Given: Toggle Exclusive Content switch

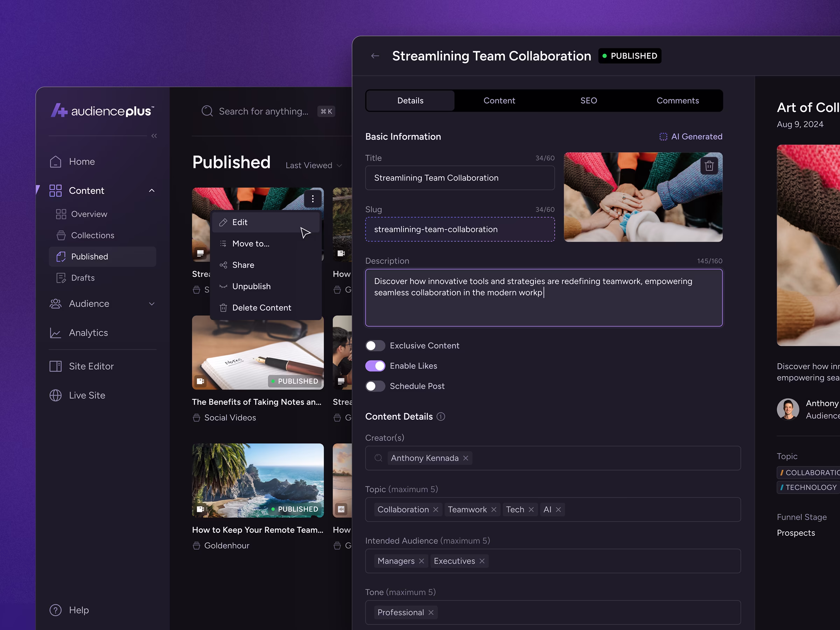Looking at the screenshot, I should click(x=375, y=345).
